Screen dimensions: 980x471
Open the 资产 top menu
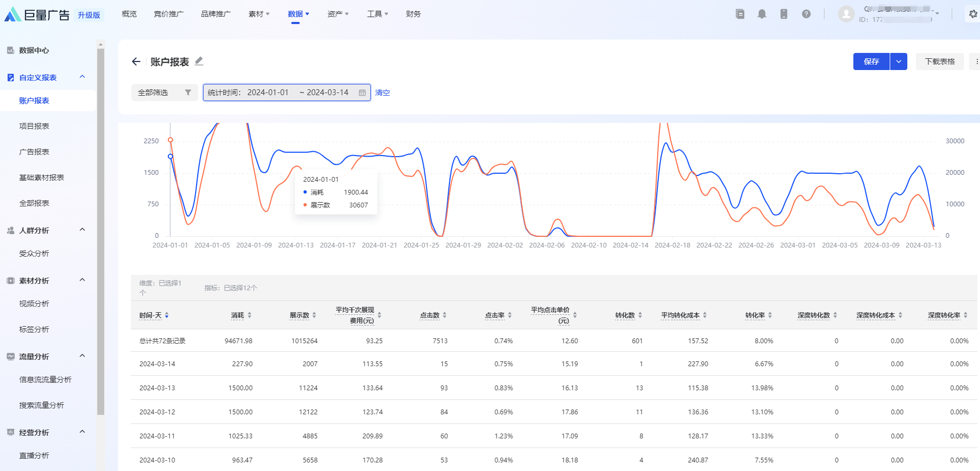338,14
